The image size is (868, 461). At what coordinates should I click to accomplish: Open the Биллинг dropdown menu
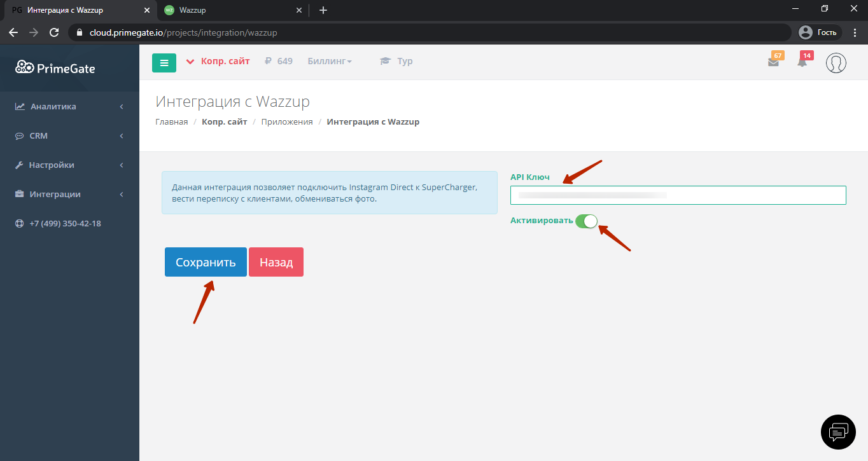tap(330, 61)
